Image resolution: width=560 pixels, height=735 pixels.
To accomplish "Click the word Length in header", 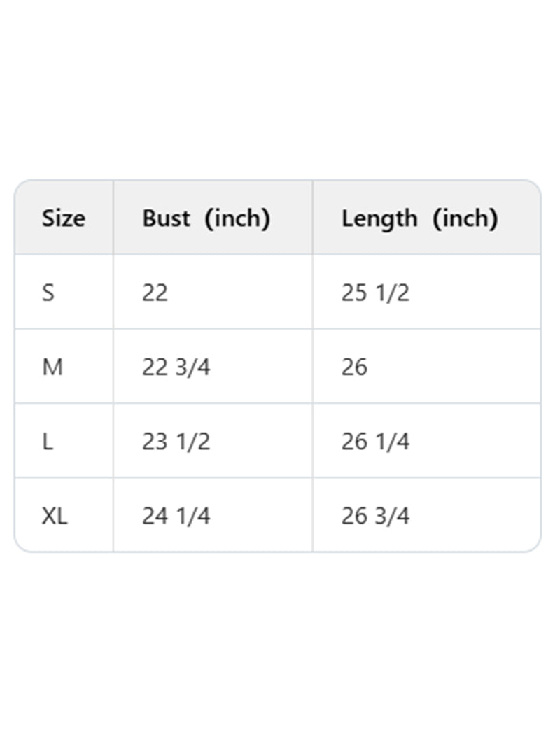I will (379, 218).
